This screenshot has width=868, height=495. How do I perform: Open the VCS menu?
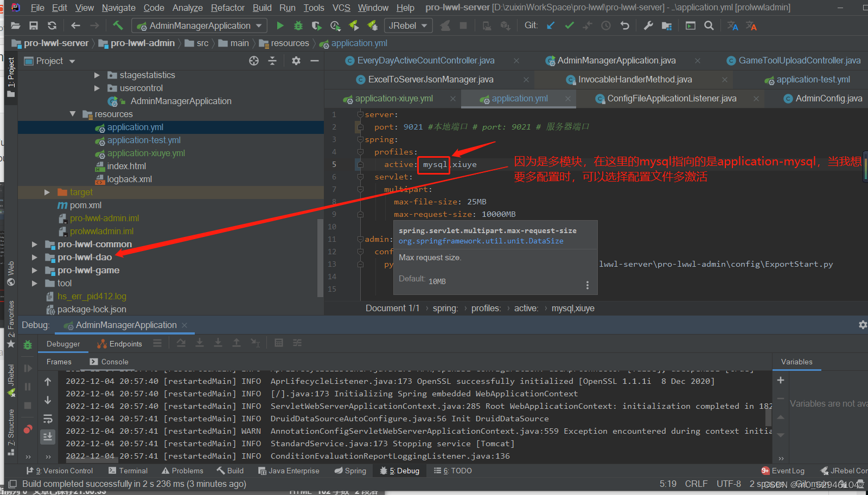click(341, 8)
